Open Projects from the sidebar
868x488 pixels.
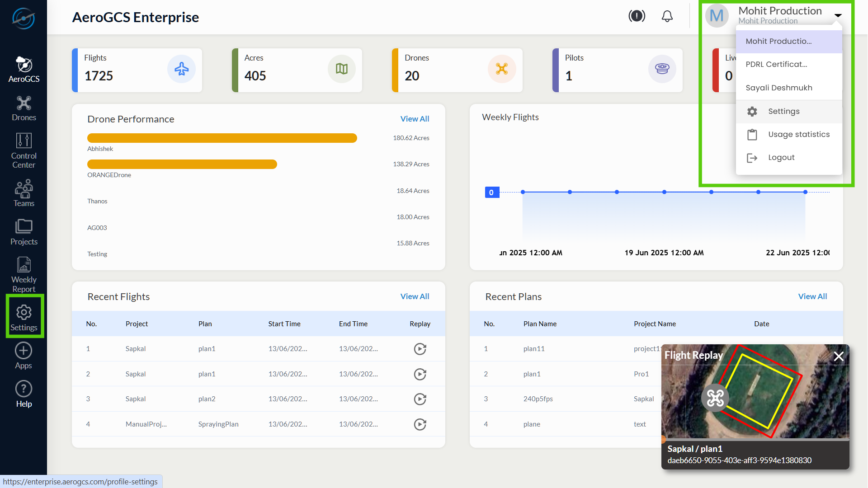pos(24,232)
